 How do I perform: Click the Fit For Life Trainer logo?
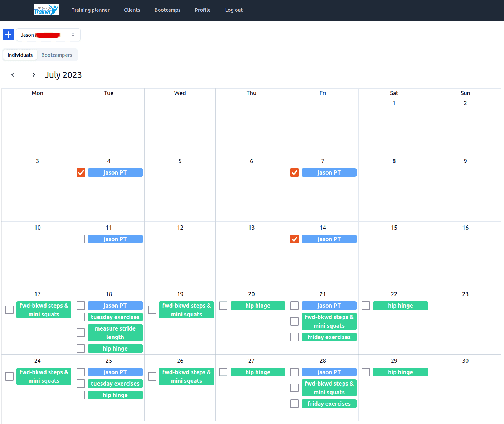[x=46, y=10]
